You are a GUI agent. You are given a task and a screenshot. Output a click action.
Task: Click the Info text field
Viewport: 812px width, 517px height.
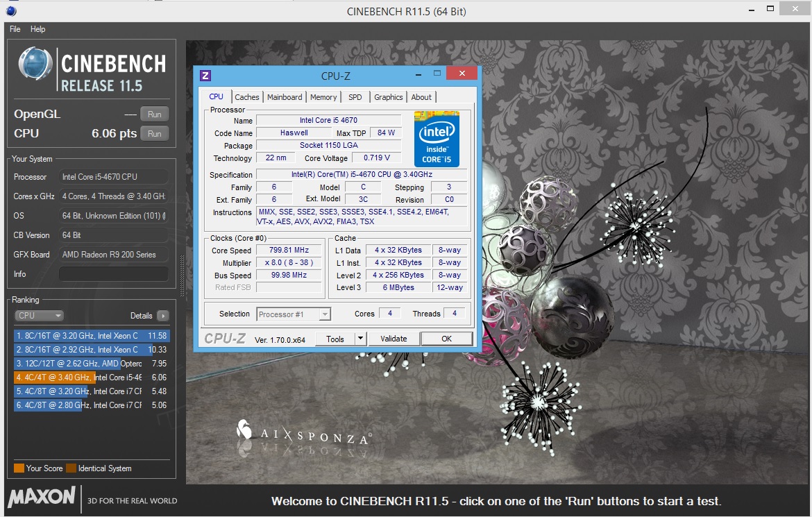point(113,274)
